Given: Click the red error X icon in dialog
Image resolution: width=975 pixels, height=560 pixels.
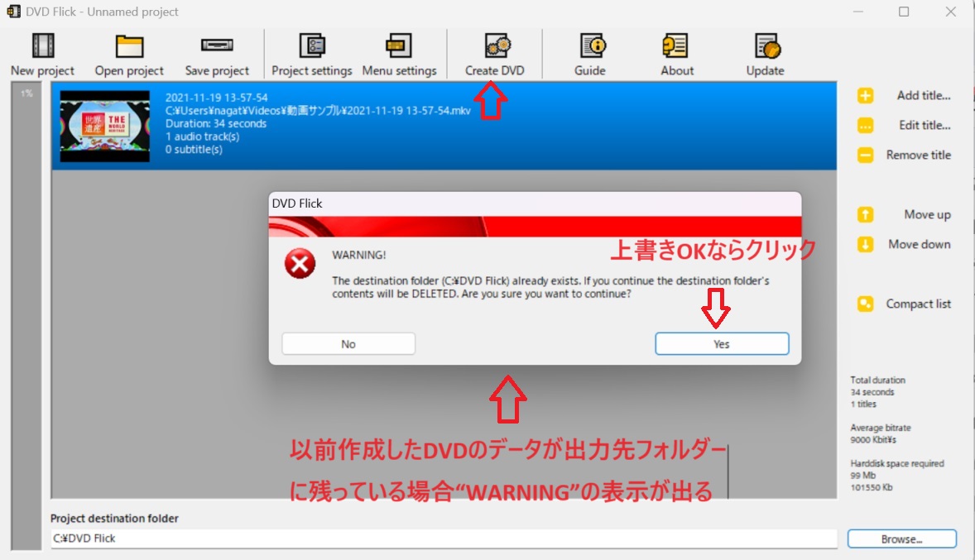Looking at the screenshot, I should tap(300, 264).
